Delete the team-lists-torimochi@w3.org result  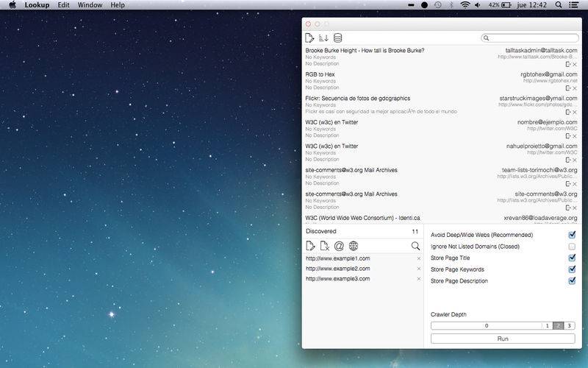click(x=575, y=184)
